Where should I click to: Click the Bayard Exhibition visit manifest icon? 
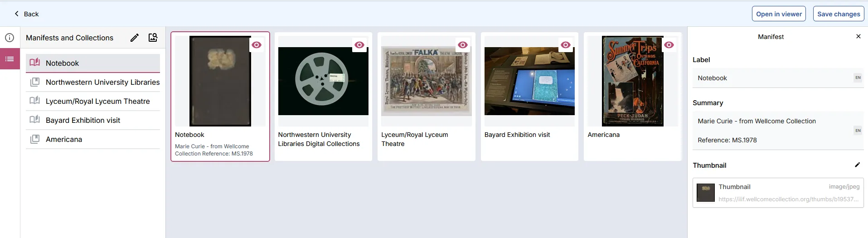click(35, 120)
